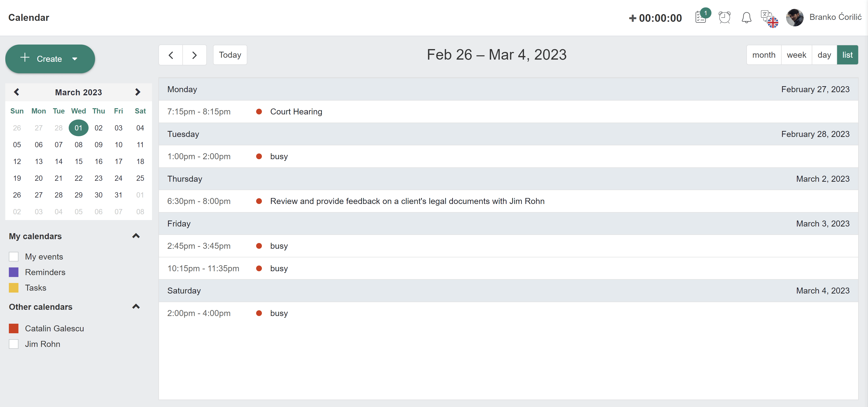Image resolution: width=868 pixels, height=407 pixels.
Task: Show next month in mini calendar
Action: pyautogui.click(x=137, y=92)
